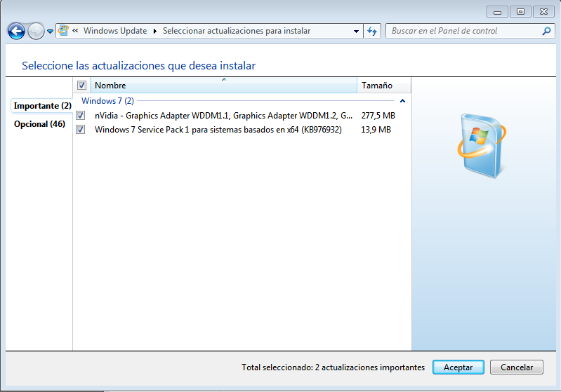The width and height of the screenshot is (561, 392).
Task: Toggle the select-all checkbox in header
Action: pos(81,86)
